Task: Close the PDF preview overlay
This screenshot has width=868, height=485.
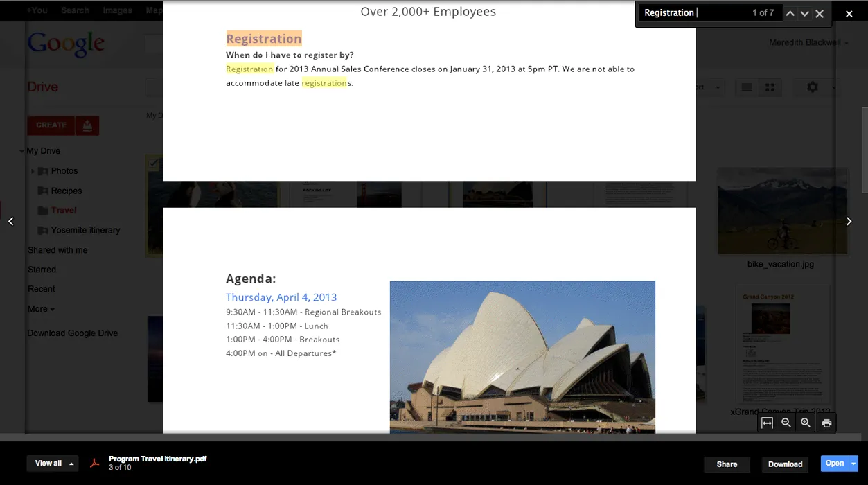Action: tap(849, 14)
